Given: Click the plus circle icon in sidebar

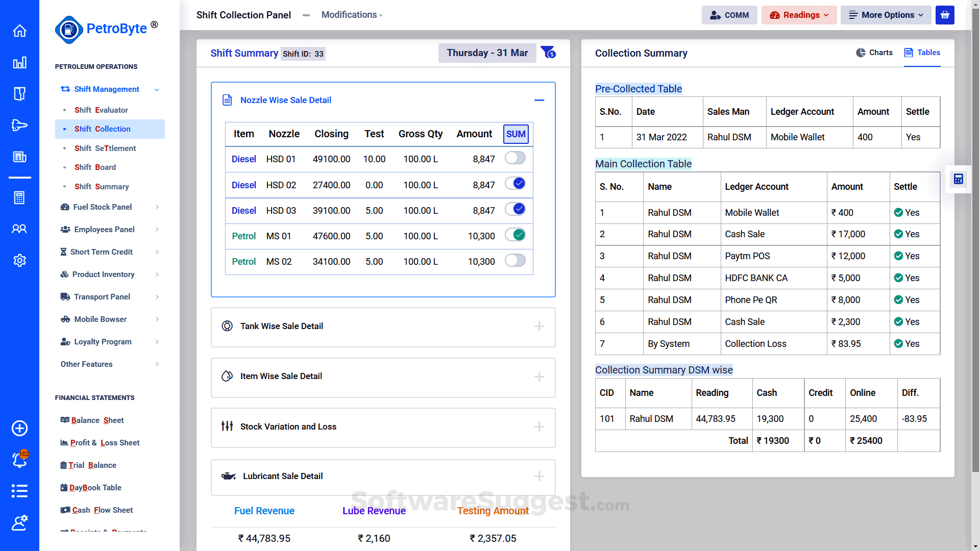Looking at the screenshot, I should (19, 428).
